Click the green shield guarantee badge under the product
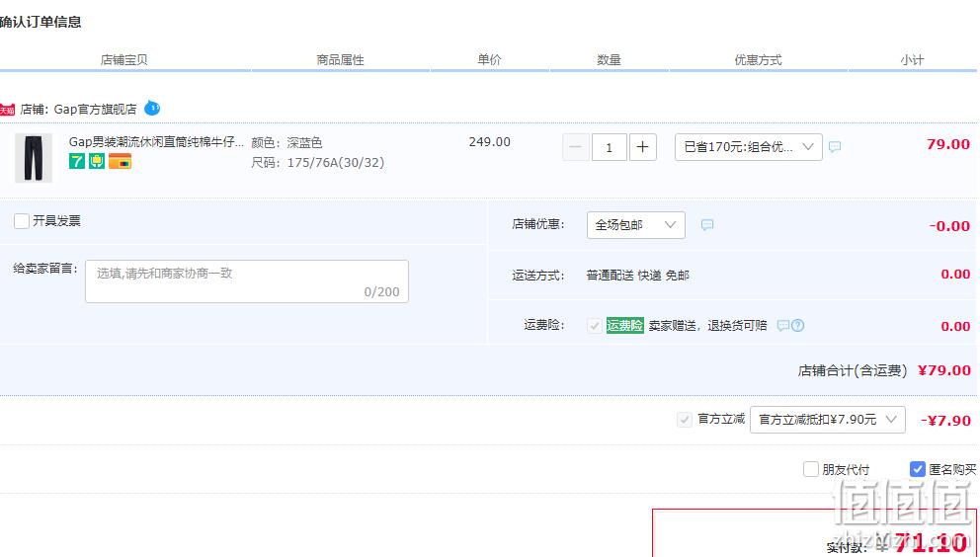The height and width of the screenshot is (557, 980). [x=96, y=161]
